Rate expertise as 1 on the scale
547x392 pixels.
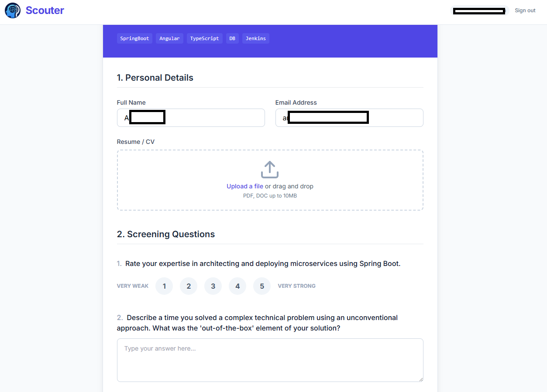pyautogui.click(x=164, y=286)
